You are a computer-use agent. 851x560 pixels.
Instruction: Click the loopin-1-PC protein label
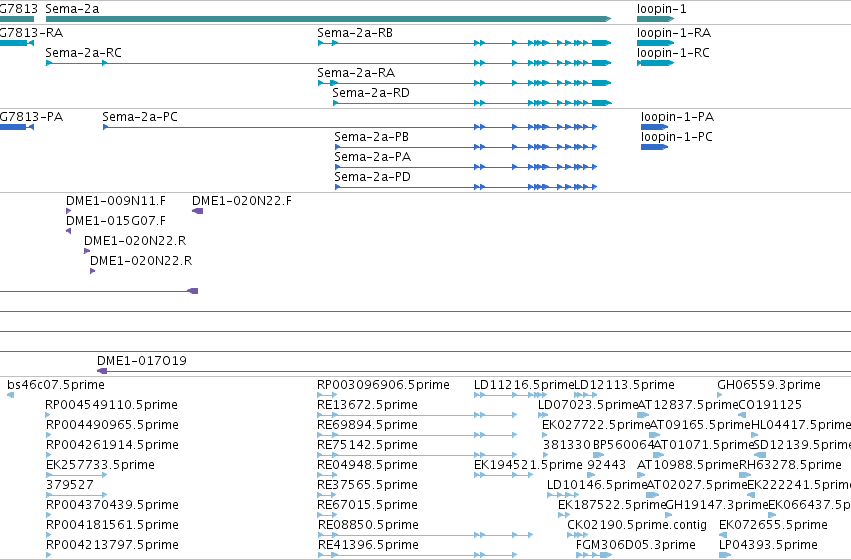tap(677, 137)
